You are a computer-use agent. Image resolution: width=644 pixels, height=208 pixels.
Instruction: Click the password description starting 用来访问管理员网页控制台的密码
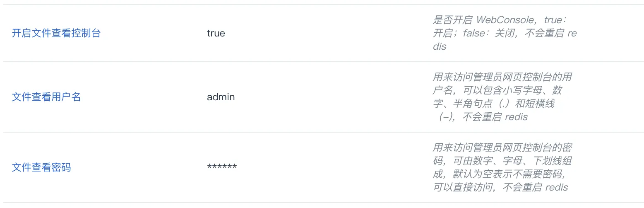(x=502, y=167)
